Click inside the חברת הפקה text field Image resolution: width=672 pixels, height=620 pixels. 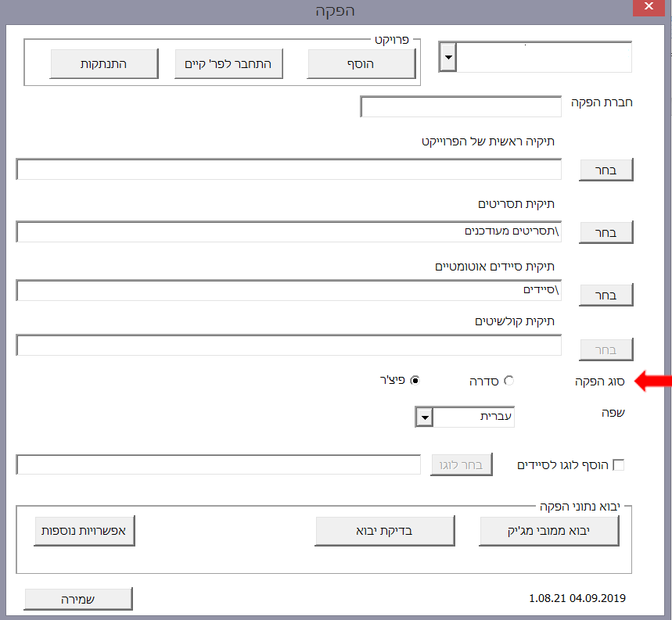point(461,107)
